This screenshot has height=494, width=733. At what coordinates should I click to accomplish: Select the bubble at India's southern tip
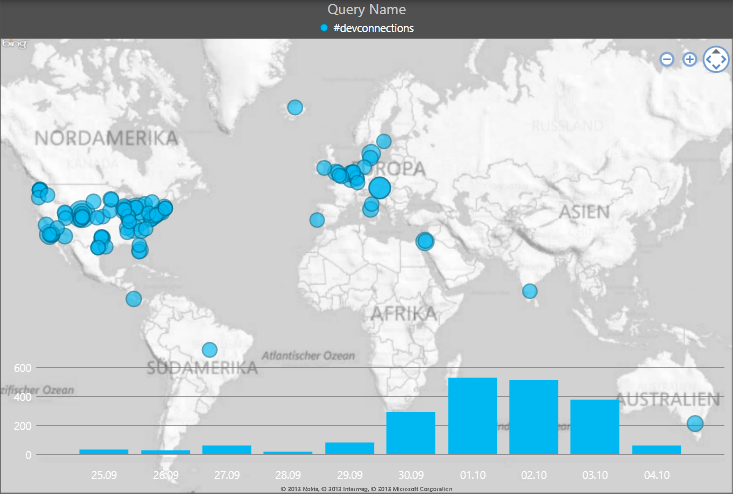tap(529, 291)
